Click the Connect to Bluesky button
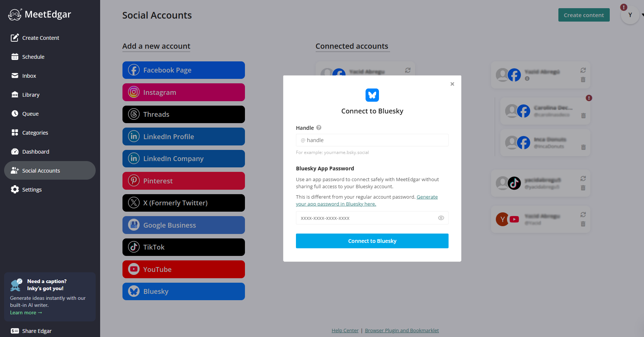The image size is (644, 337). point(372,241)
